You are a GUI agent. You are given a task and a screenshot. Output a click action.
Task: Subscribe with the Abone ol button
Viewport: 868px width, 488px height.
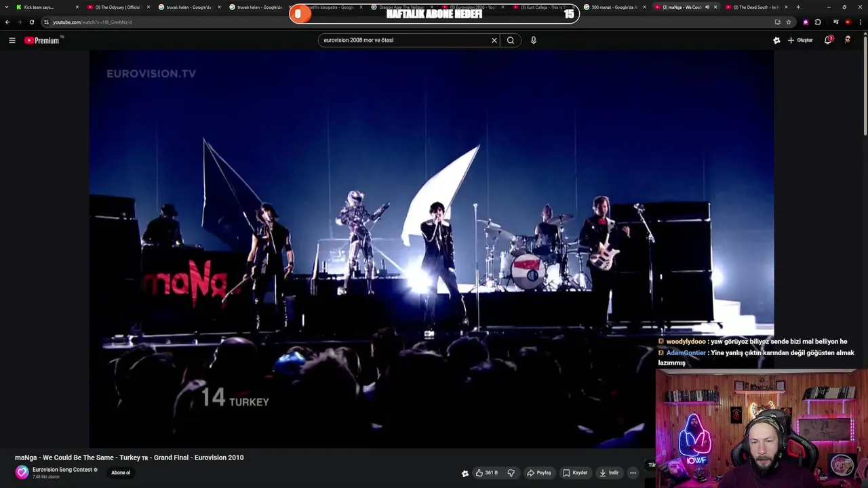[121, 472]
